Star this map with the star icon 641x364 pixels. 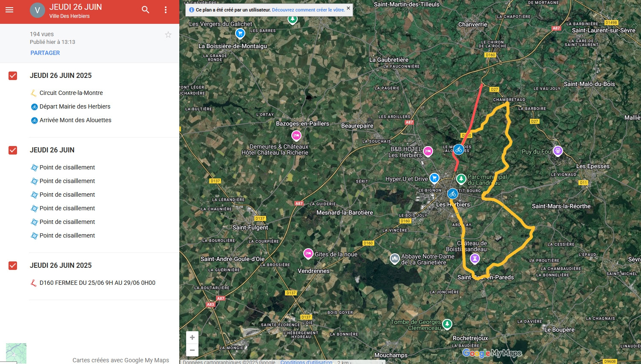click(x=168, y=35)
